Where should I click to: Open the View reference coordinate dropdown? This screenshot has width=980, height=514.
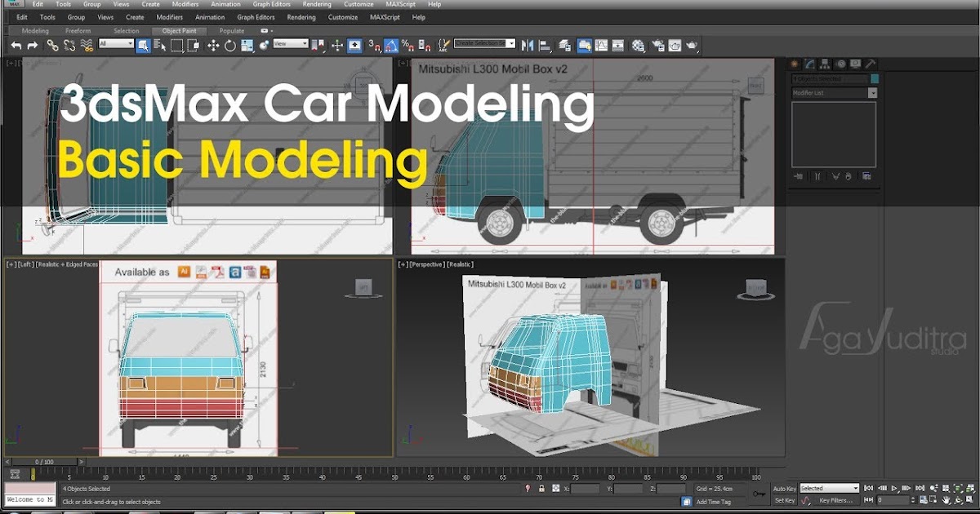290,45
